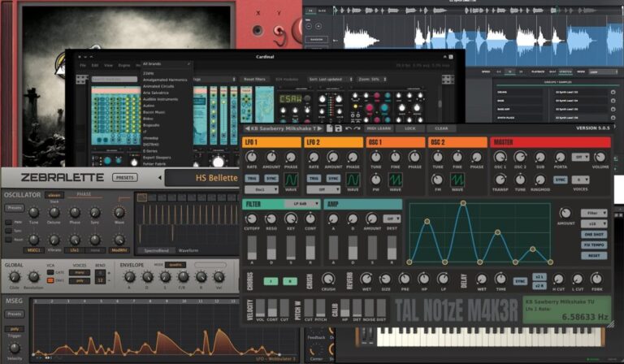Image resolution: width=624 pixels, height=364 pixels.
Task: Select Audible Instruments in the brand list
Action: [x=161, y=98]
